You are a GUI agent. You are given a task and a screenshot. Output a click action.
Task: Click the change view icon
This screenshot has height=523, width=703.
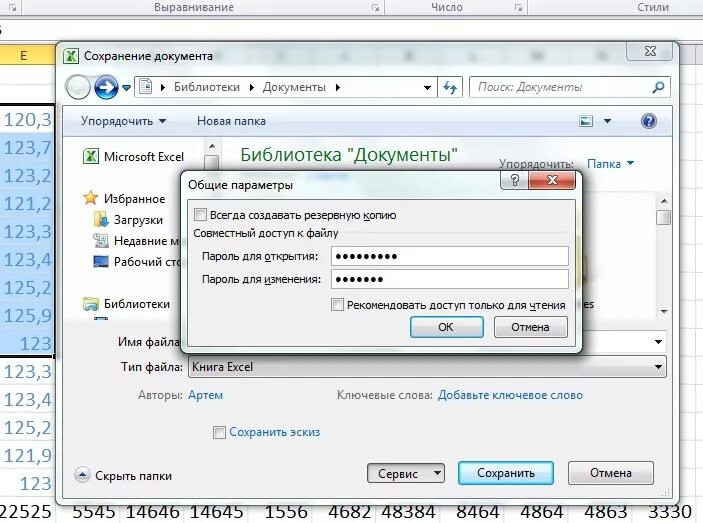[x=586, y=121]
